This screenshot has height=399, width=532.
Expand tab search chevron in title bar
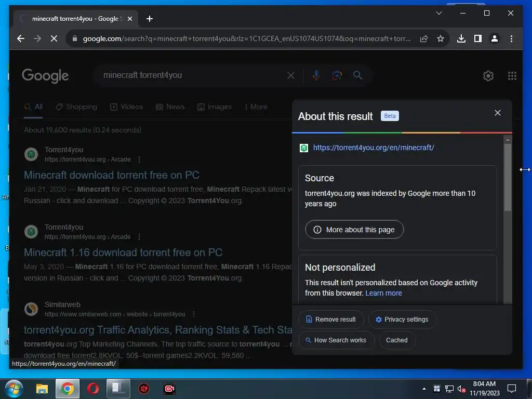tap(438, 13)
